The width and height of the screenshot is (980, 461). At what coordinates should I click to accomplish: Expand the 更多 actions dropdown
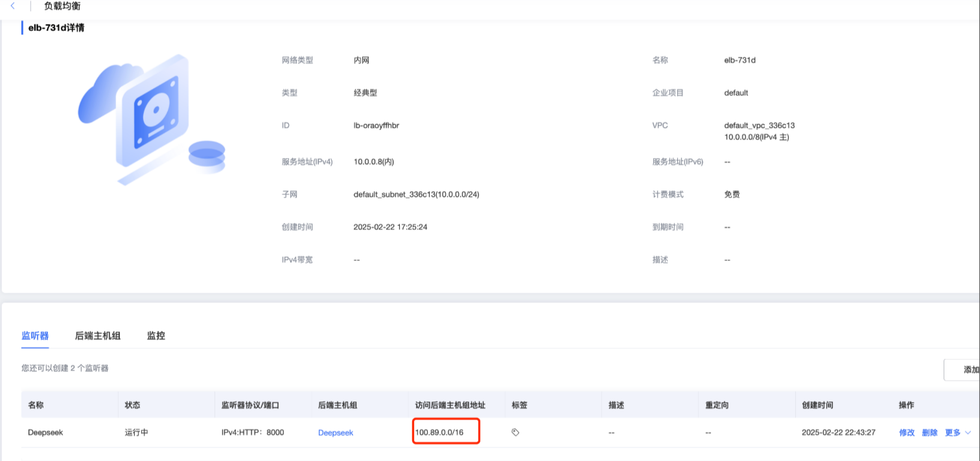coord(957,433)
